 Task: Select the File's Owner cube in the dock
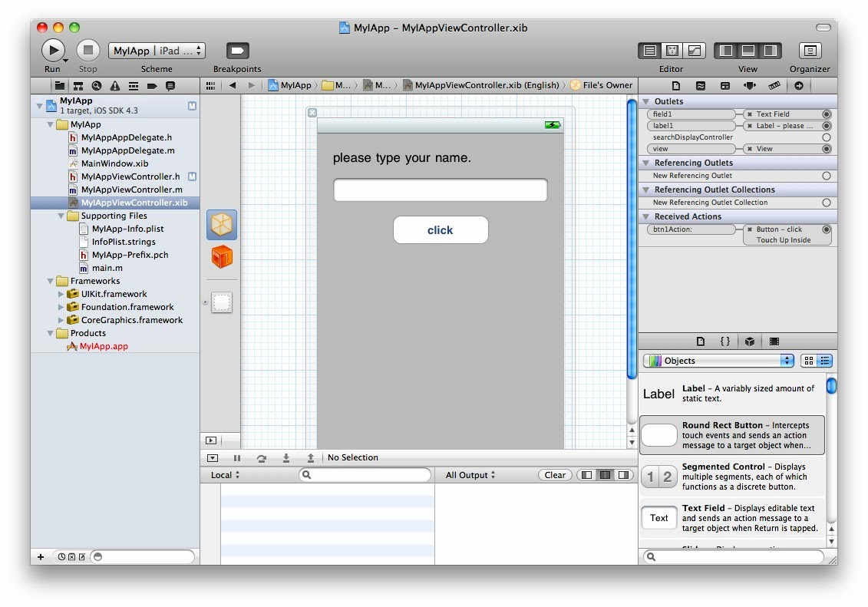[x=222, y=225]
